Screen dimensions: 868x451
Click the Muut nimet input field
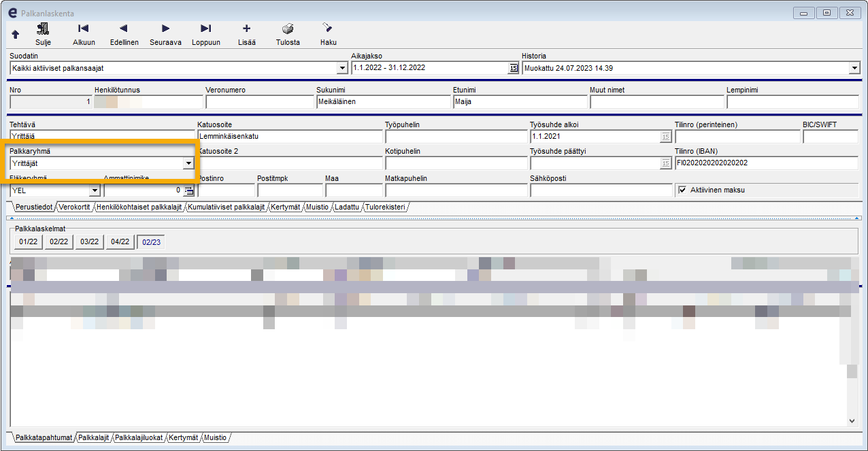(656, 102)
